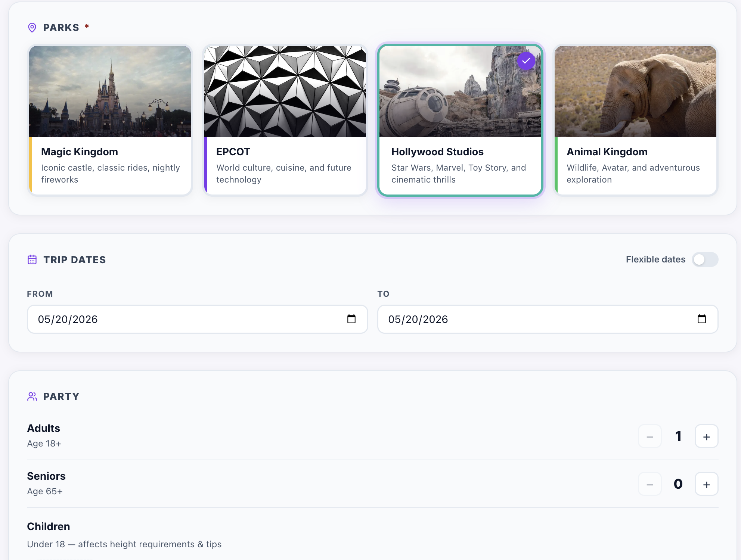Click the Under 18 height requirements text
741x560 pixels.
[124, 544]
